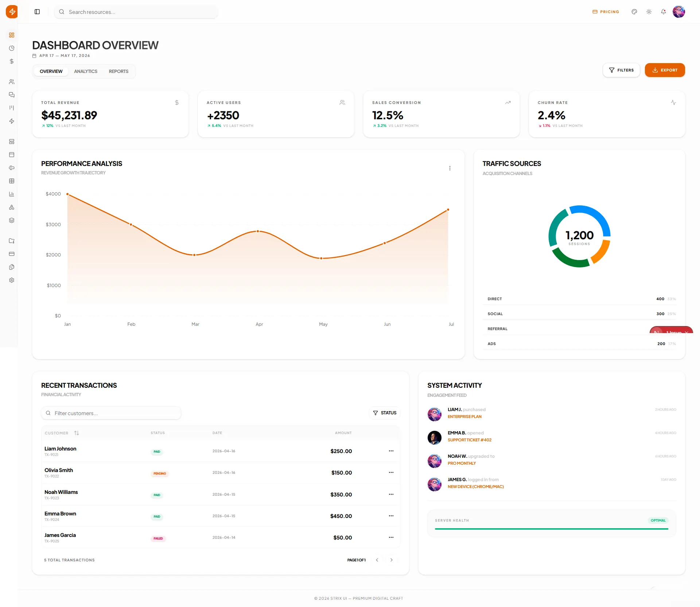Click the Churn Rate activity pulse icon
This screenshot has width=700, height=607.
pyautogui.click(x=673, y=103)
